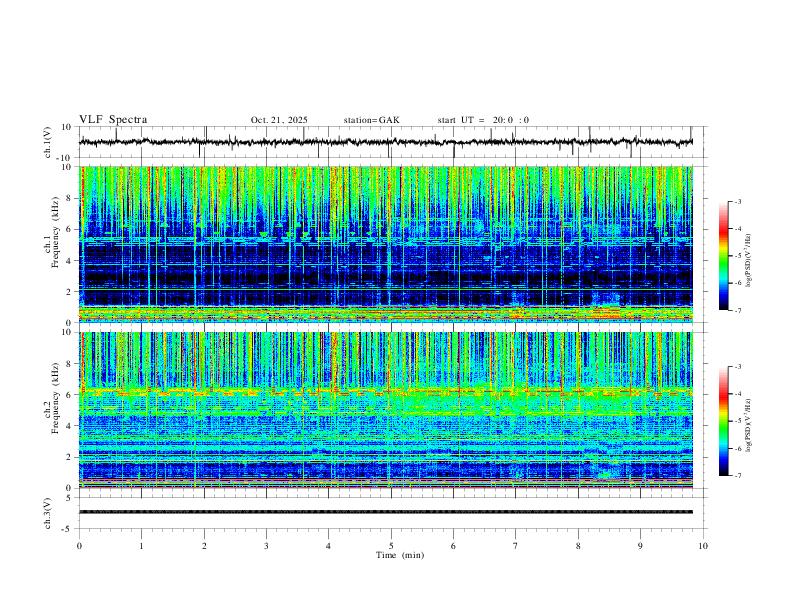Screen dimensions: 792x612
Task: Click time axis tick label "4"
Action: tap(328, 546)
